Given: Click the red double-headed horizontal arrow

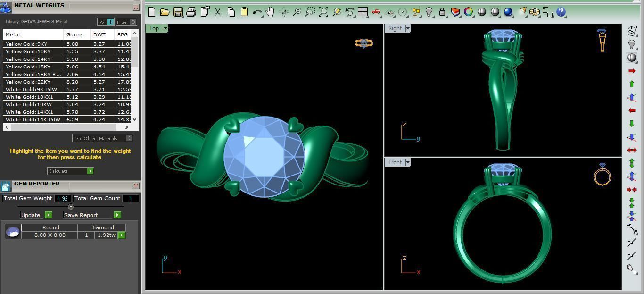Looking at the screenshot, I should pos(632,150).
